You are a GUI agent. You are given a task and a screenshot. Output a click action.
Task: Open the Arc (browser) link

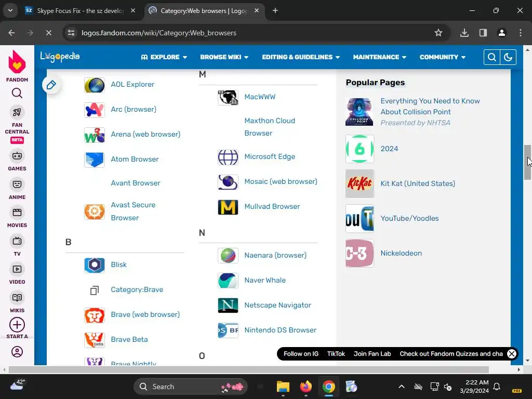[x=134, y=109]
